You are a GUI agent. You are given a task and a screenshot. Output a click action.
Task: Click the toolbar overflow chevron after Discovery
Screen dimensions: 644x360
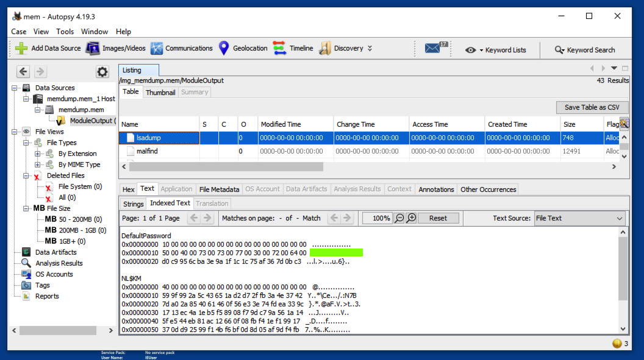[x=370, y=48]
